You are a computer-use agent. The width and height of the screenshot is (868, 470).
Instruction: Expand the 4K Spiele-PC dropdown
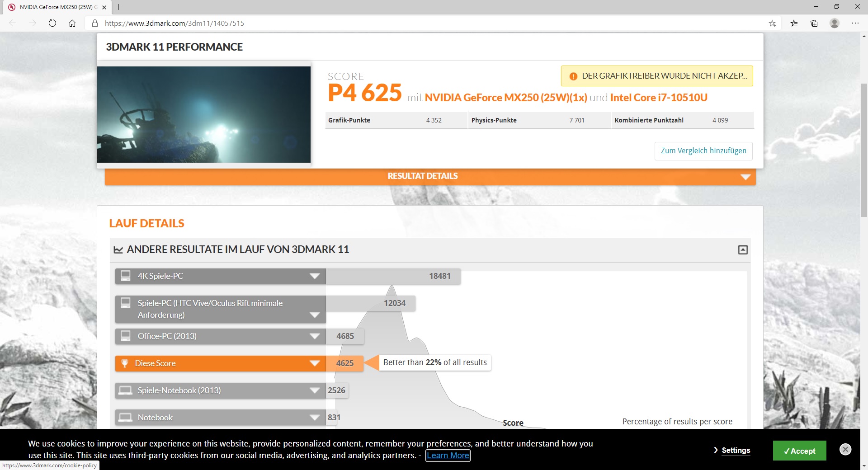pyautogui.click(x=315, y=276)
